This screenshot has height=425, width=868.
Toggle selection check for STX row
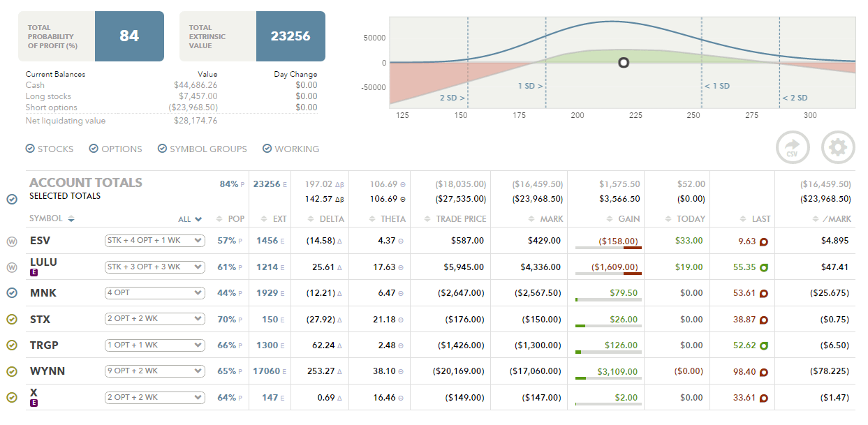12,320
